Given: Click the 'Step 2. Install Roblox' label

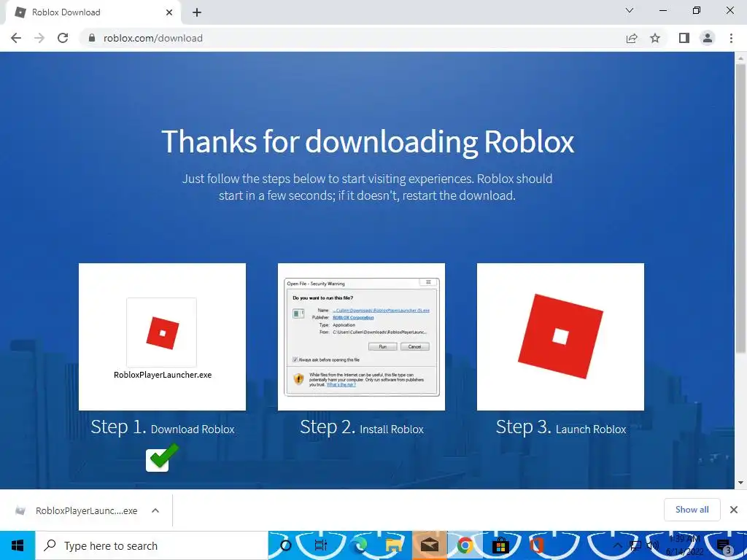Looking at the screenshot, I should tap(362, 427).
